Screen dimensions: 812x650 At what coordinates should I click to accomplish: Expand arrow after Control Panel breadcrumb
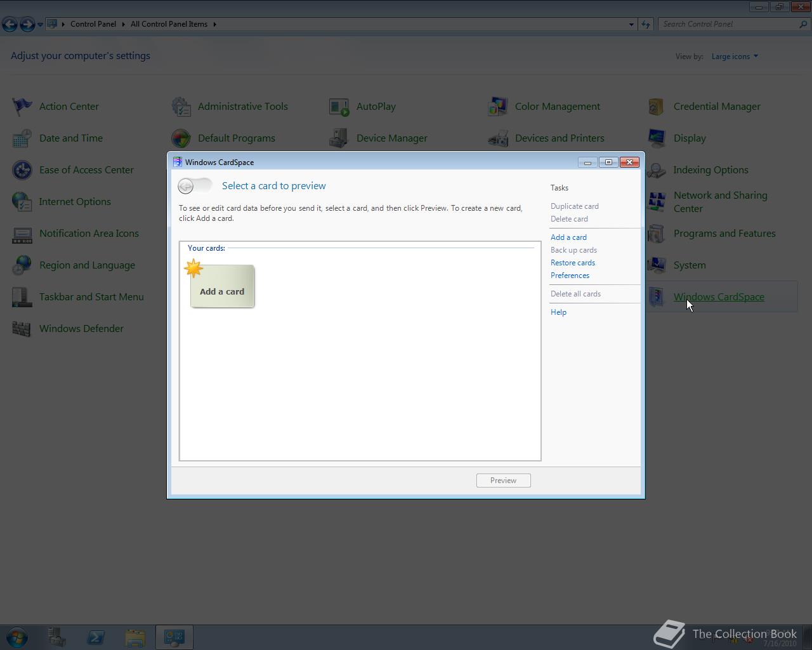123,24
